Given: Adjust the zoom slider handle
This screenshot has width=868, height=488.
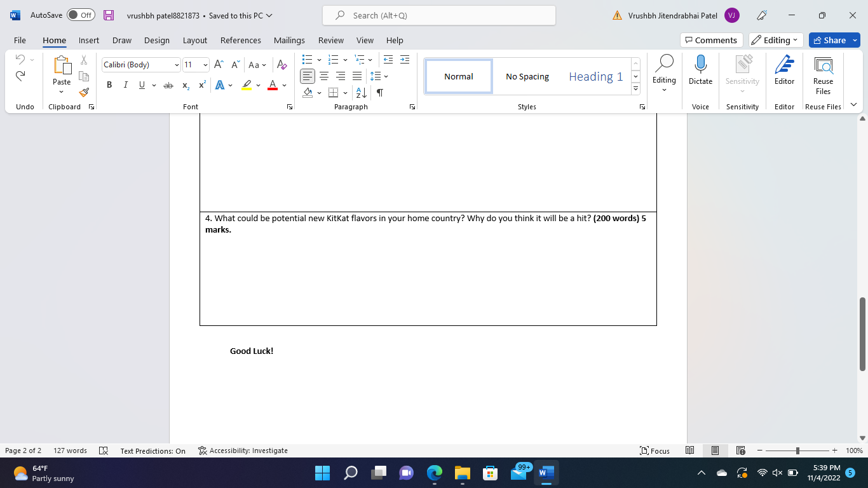Looking at the screenshot, I should coord(797,451).
